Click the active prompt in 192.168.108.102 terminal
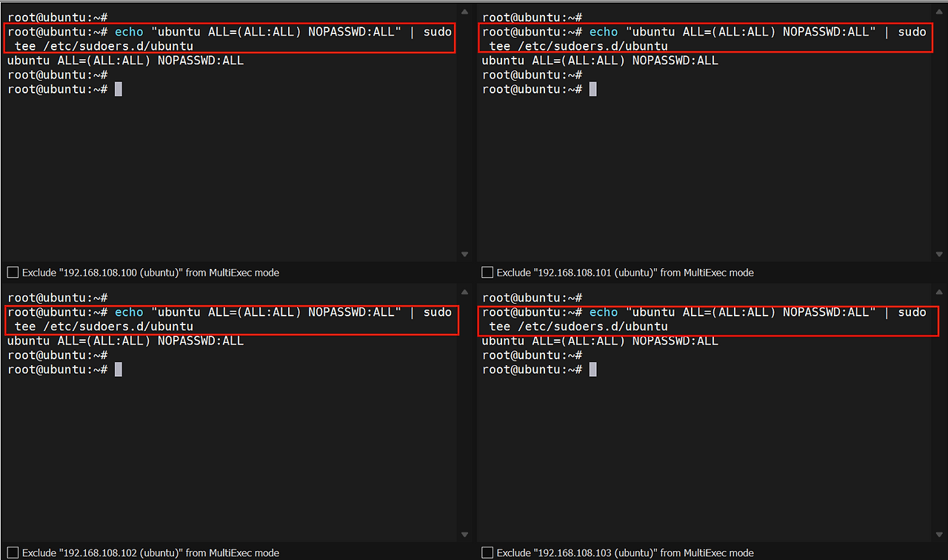The height and width of the screenshot is (560, 948). [118, 370]
